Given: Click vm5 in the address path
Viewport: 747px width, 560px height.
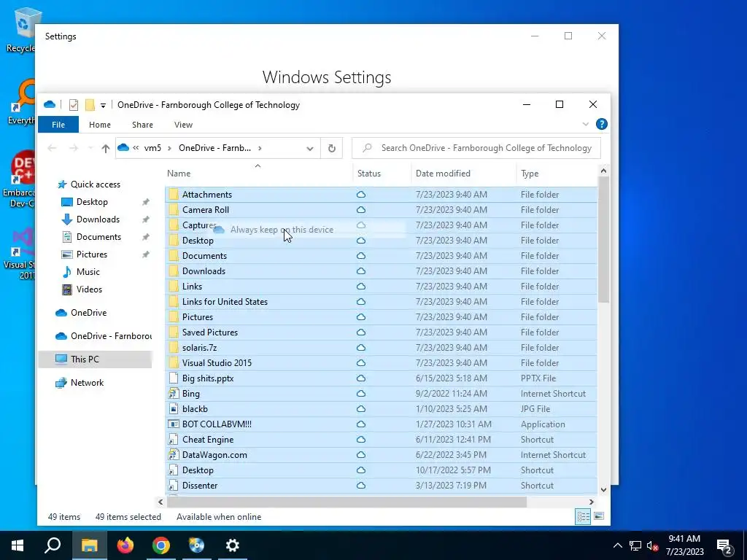Looking at the screenshot, I should tap(152, 148).
